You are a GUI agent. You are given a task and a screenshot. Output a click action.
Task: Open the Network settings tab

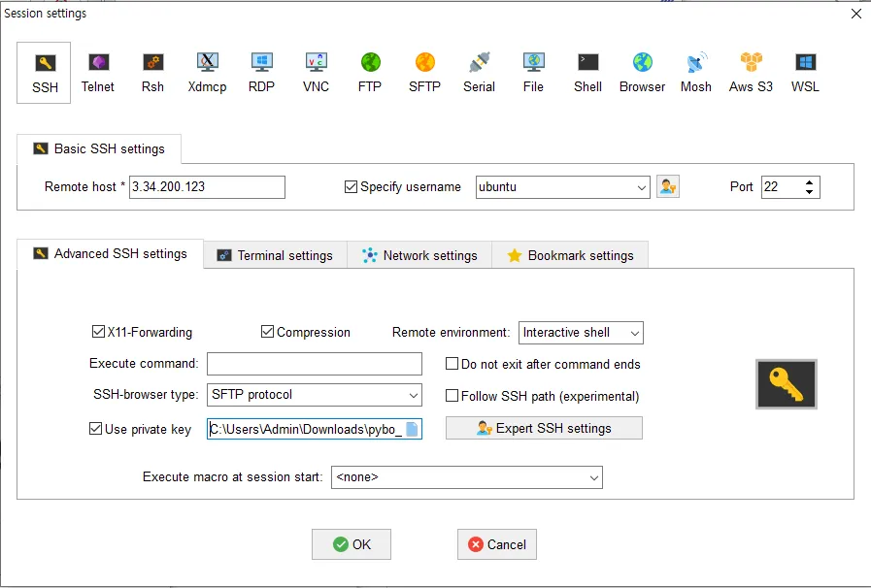(419, 255)
